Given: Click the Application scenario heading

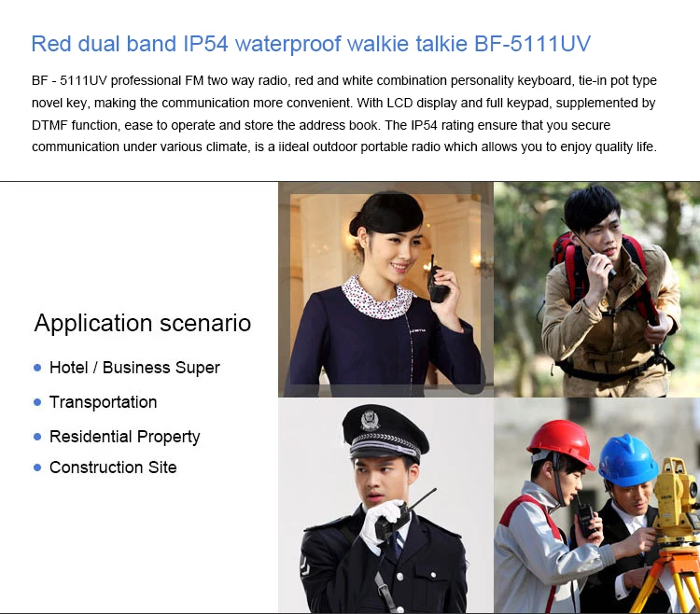Looking at the screenshot, I should point(143,323).
